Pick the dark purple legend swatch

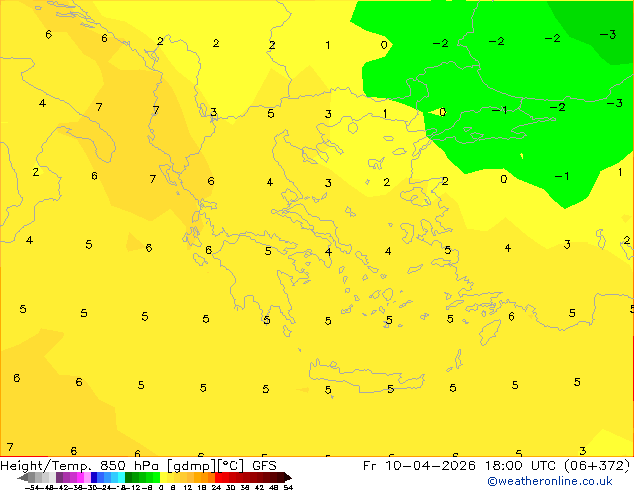click(59, 477)
